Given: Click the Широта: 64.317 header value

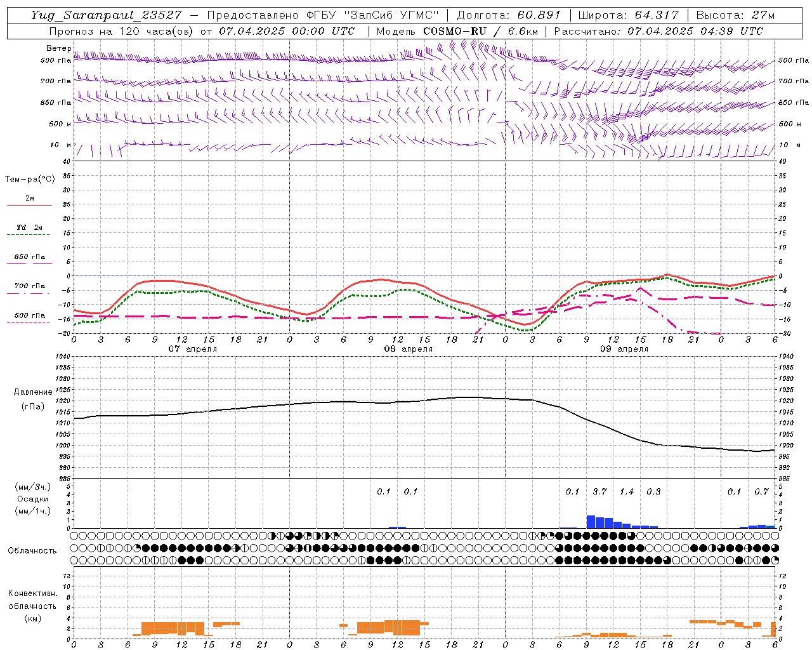Looking at the screenshot, I should pos(628,15).
